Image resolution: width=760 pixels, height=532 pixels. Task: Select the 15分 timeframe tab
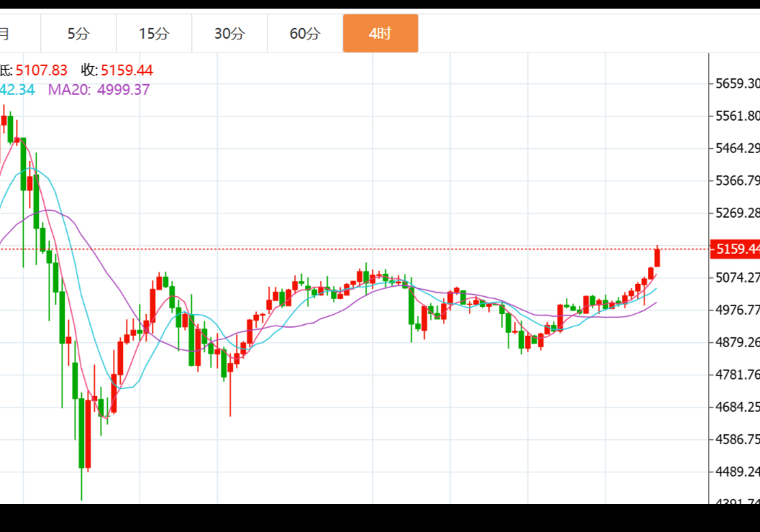154,34
